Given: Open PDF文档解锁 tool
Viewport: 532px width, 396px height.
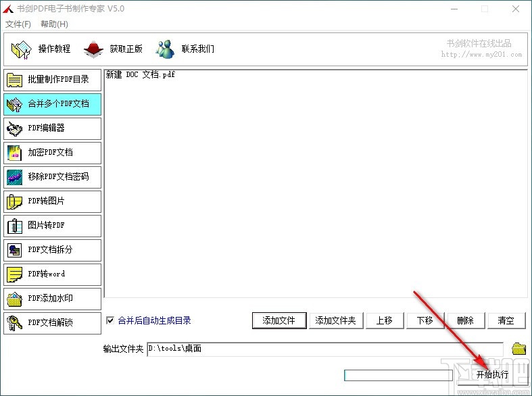Looking at the screenshot, I should pos(53,323).
